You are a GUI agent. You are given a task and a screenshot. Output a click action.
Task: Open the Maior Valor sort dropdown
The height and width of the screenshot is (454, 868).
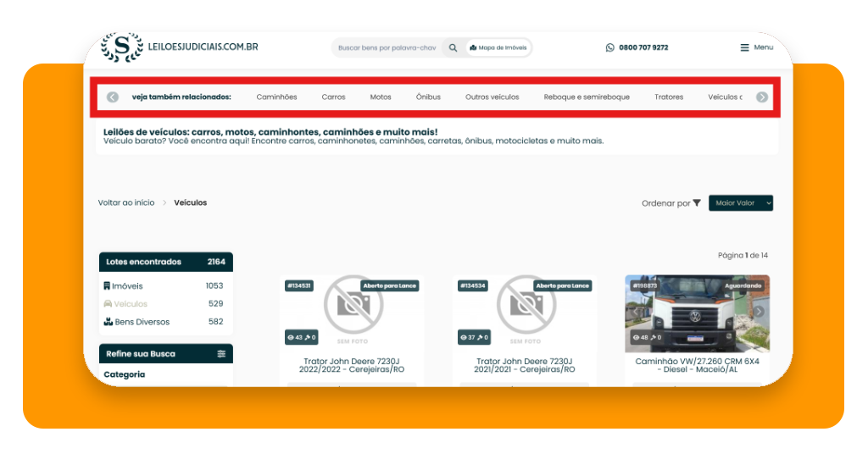741,203
